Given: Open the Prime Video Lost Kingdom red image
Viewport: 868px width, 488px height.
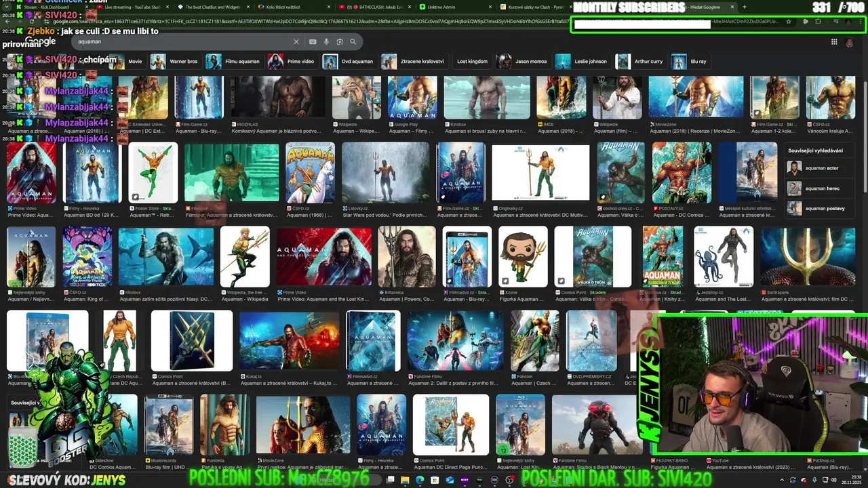Looking at the screenshot, I should point(324,257).
